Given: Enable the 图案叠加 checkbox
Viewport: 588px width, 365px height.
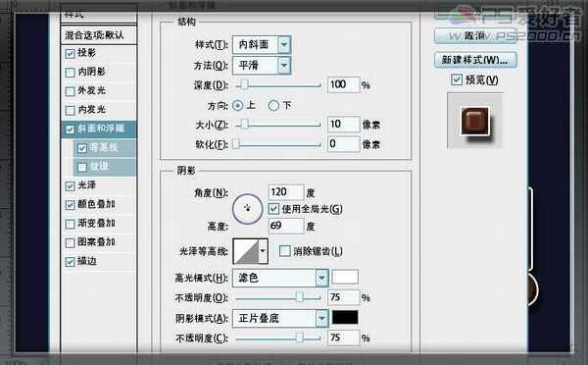Looking at the screenshot, I should point(71,242).
